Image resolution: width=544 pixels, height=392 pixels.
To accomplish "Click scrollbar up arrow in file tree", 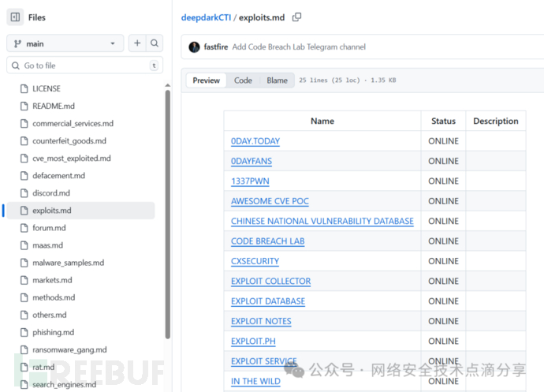I will [x=168, y=85].
